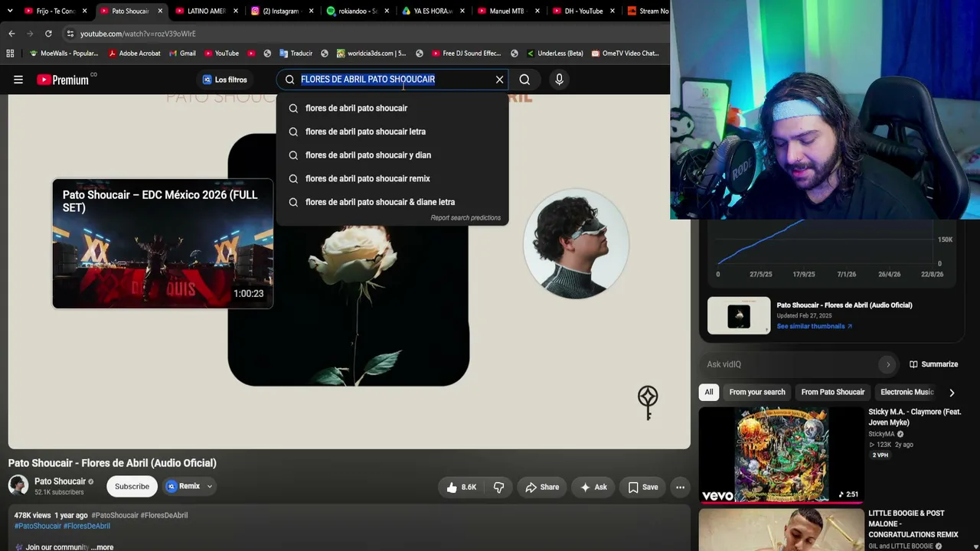This screenshot has width=980, height=551.
Task: Go back in browser history
Action: (11, 34)
